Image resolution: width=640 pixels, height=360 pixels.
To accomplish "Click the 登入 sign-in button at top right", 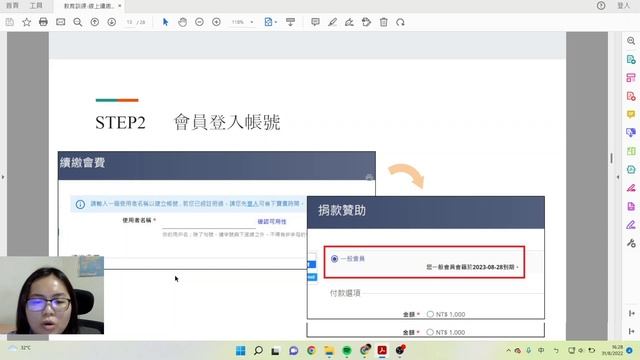I will pos(623,6).
